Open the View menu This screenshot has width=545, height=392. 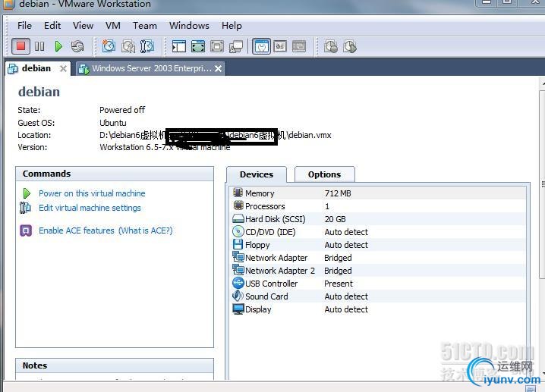pos(83,26)
